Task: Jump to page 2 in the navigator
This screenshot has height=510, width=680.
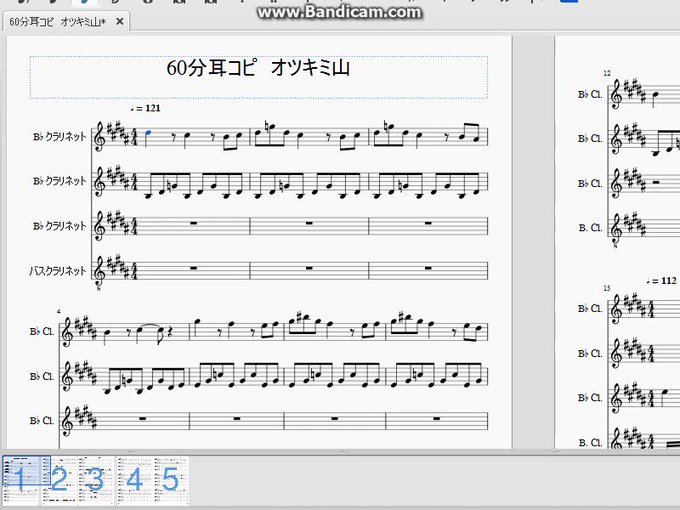Action: [x=59, y=480]
